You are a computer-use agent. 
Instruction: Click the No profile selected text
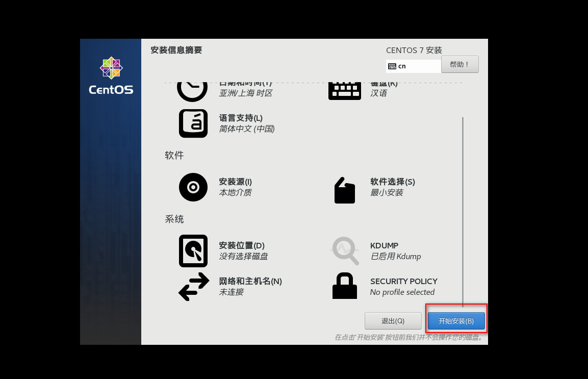pyautogui.click(x=402, y=292)
